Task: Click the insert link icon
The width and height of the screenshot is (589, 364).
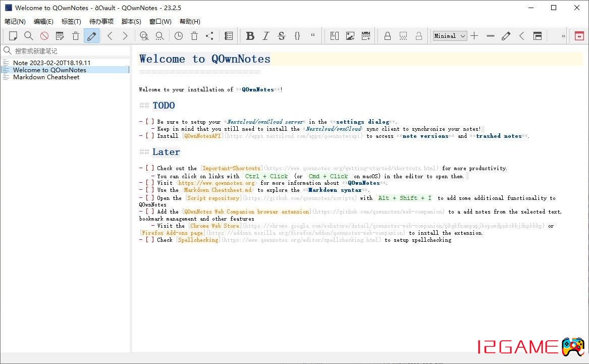Action: click(334, 36)
